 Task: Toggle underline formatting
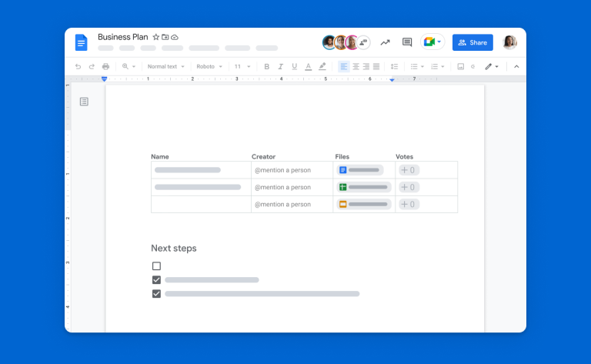295,67
